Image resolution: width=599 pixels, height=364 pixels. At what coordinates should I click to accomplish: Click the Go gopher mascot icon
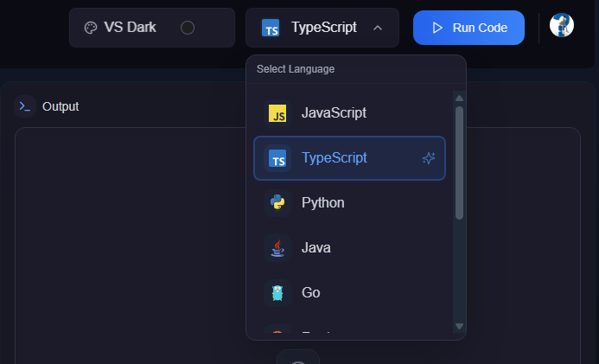(277, 293)
